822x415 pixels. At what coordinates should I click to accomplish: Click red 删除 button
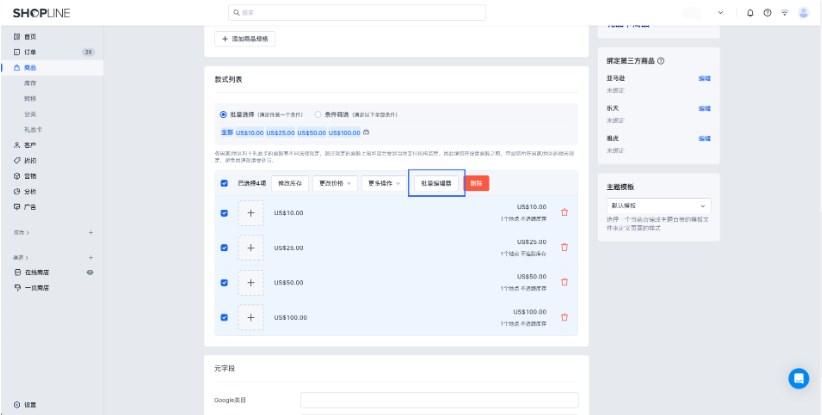(x=477, y=183)
